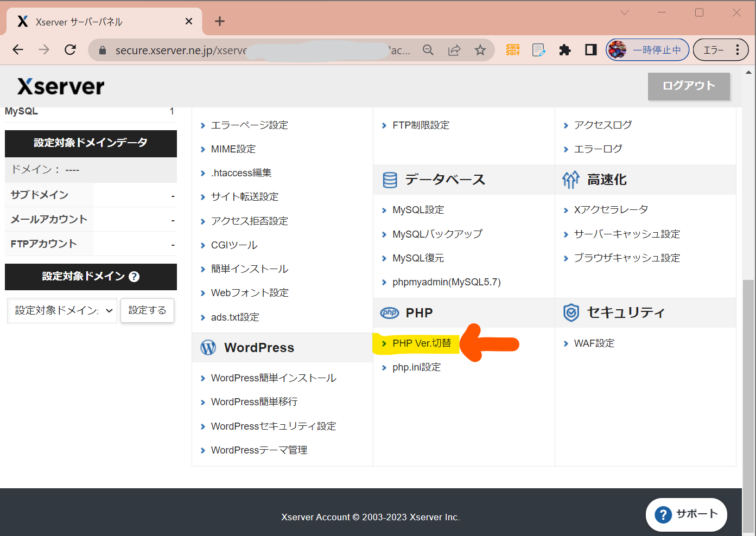756x536 pixels.
Task: Open Webフォント設定
Action: [250, 293]
